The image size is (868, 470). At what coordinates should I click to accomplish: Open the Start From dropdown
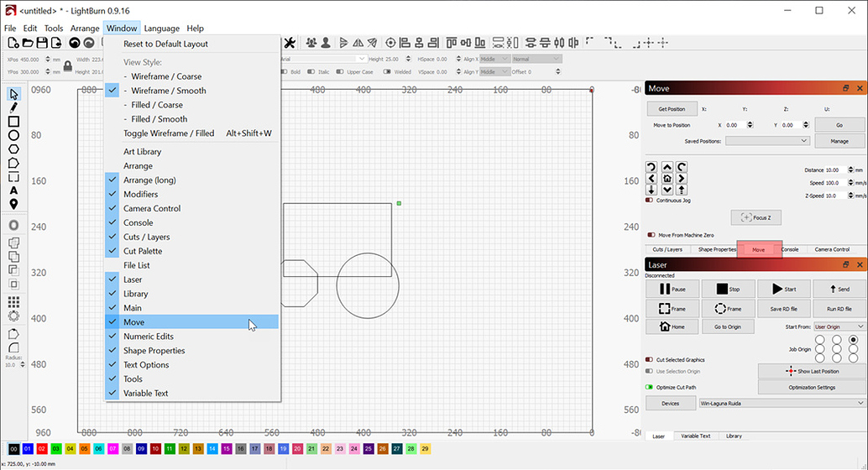(x=839, y=326)
